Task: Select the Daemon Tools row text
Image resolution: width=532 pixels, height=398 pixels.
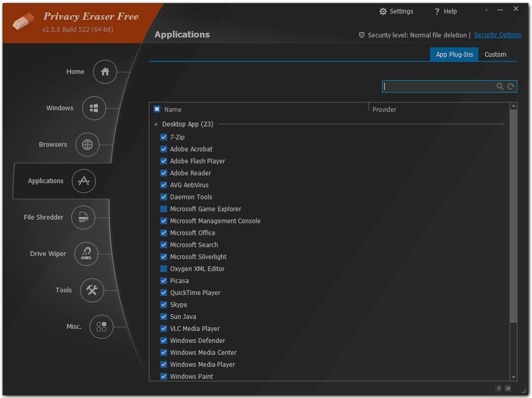Action: tap(191, 197)
